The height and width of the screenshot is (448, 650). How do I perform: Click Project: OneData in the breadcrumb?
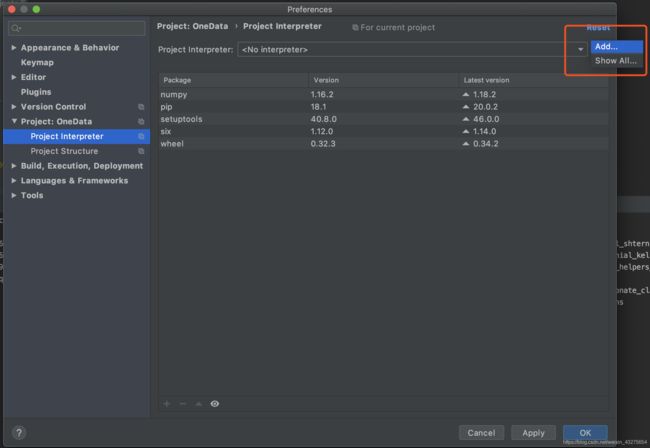[x=192, y=26]
